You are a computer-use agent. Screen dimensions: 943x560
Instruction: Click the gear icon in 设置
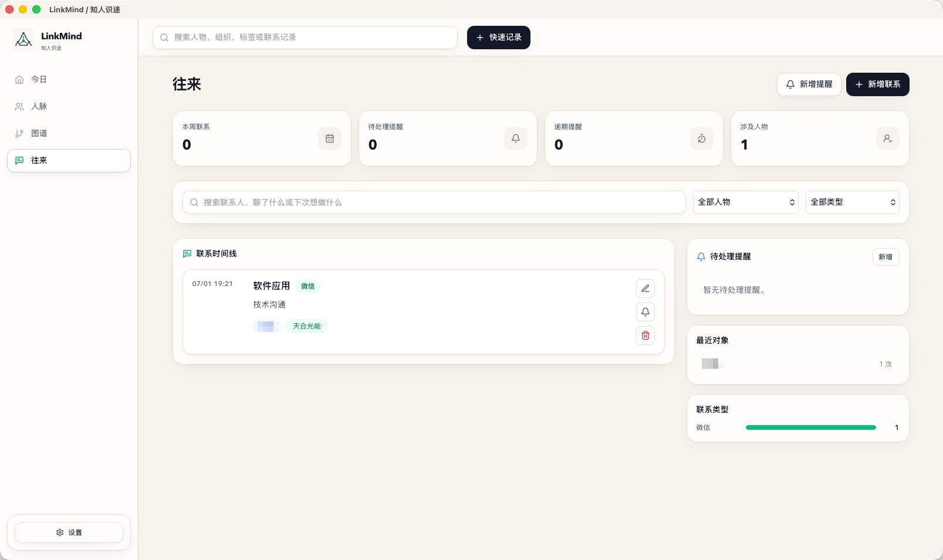coord(60,532)
